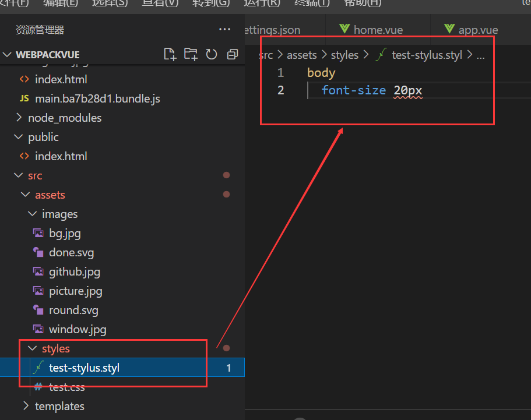Viewport: 531px width, 420px height.
Task: Open the explorer more actions ellipsis menu
Action: (x=224, y=30)
